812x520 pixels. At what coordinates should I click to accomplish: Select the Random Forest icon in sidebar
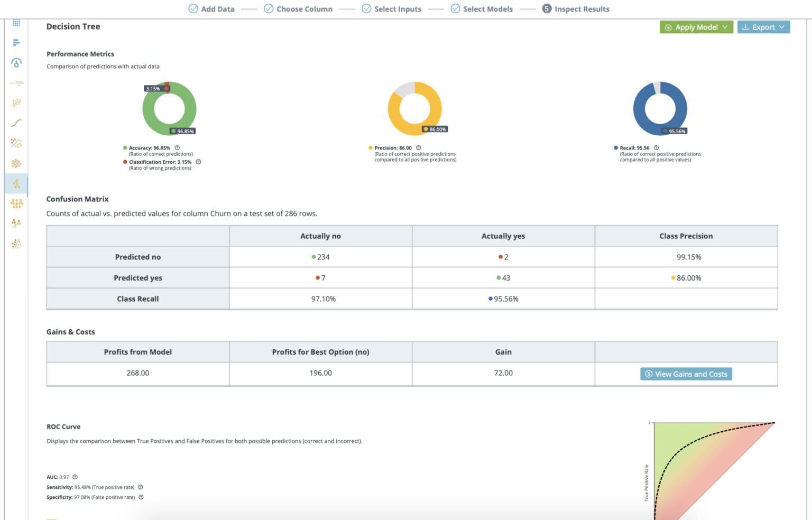(x=16, y=203)
